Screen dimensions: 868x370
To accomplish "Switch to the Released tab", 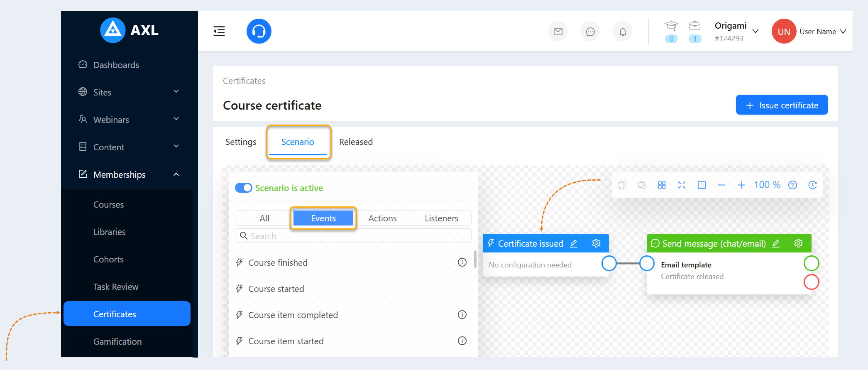I will coord(356,142).
